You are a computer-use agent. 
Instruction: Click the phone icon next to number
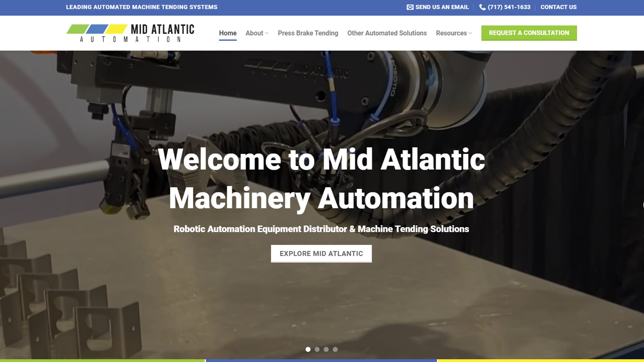(x=482, y=7)
